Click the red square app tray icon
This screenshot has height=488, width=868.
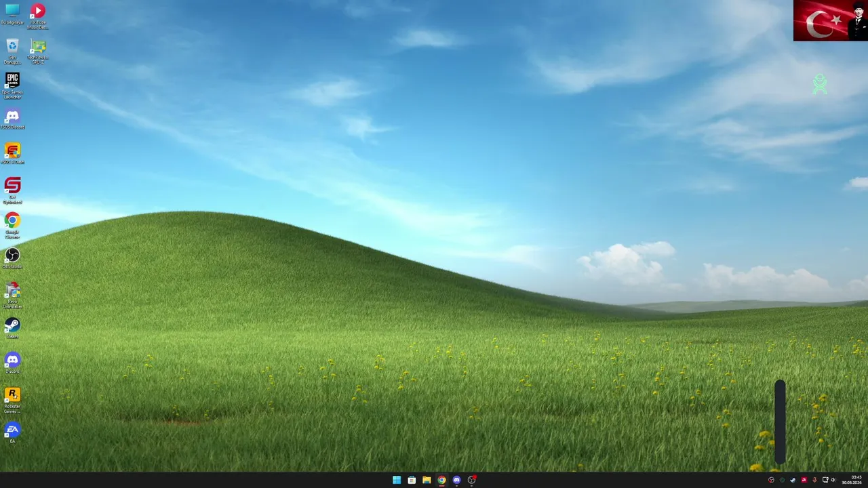pos(804,480)
